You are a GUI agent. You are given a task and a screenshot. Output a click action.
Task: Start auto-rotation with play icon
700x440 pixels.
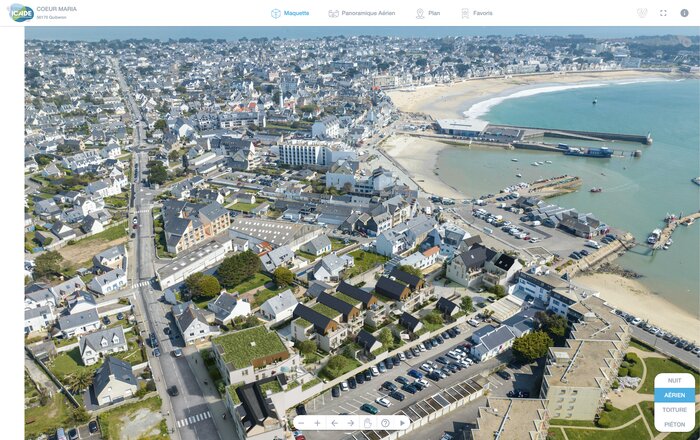pos(402,423)
